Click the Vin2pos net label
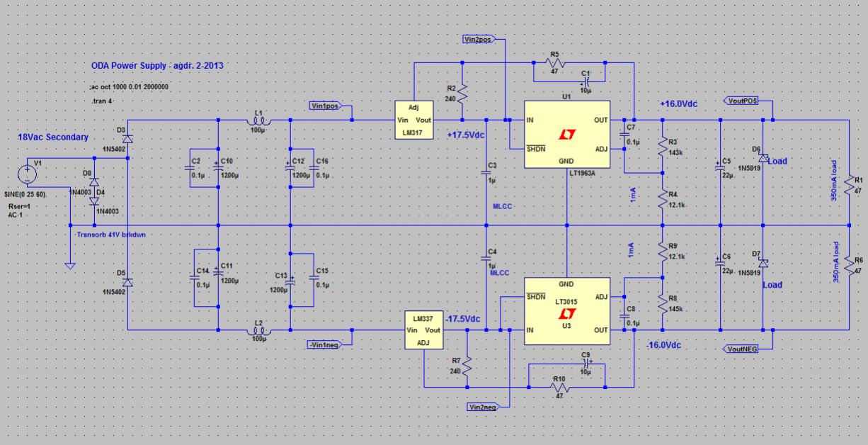 [x=478, y=38]
